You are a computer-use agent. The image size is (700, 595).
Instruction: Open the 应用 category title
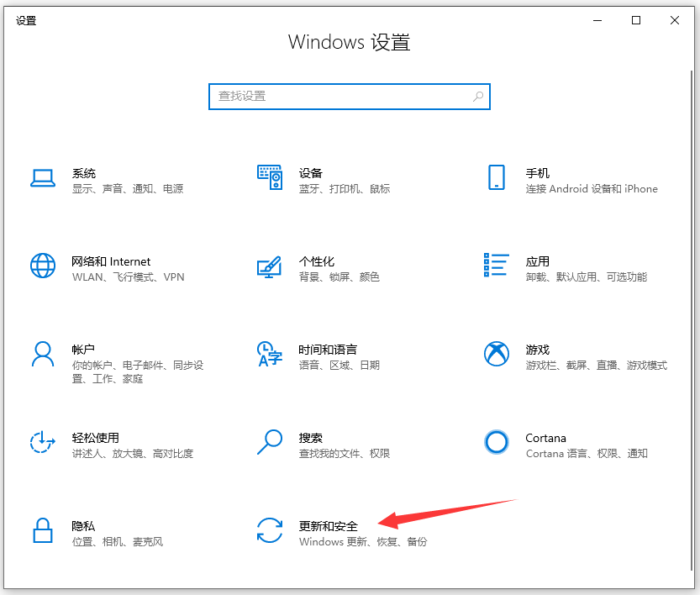(538, 261)
